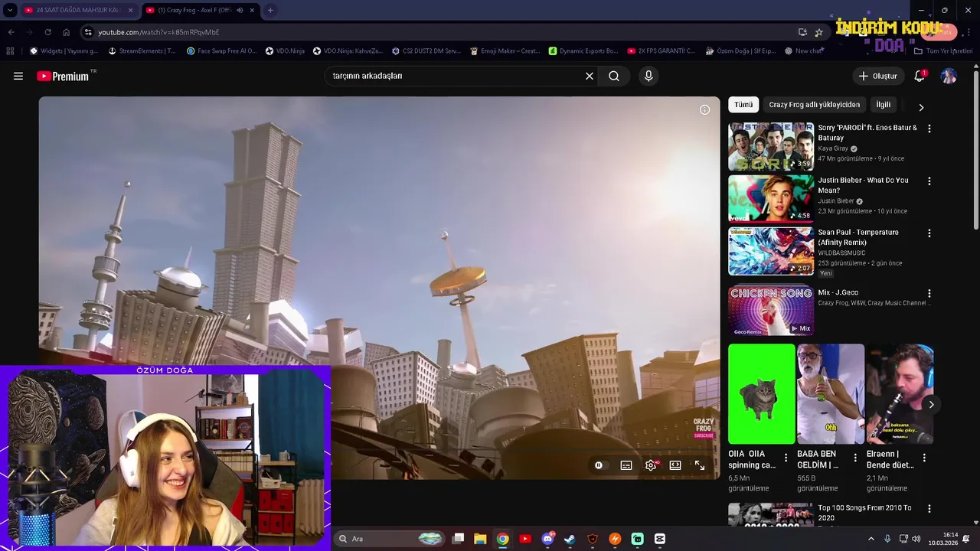
Task: Bookmark this page with the star
Action: coord(818,32)
